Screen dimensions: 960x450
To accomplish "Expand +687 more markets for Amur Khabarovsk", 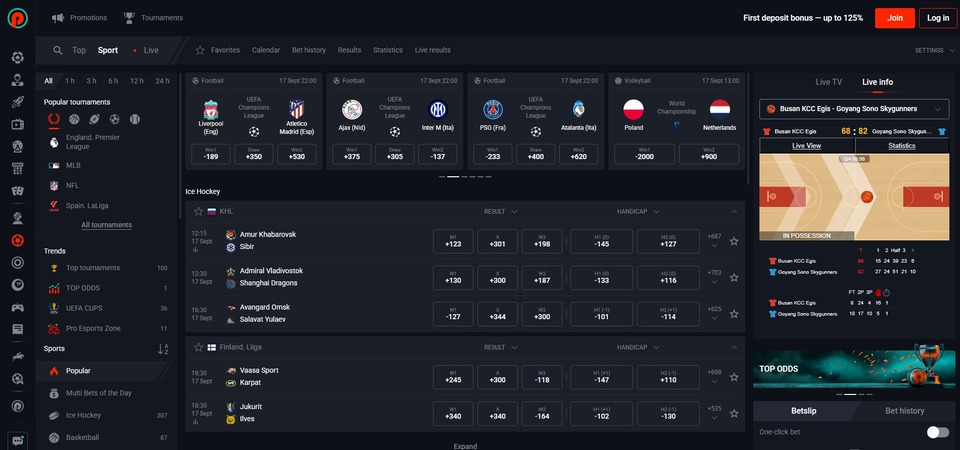I will tap(714, 241).
